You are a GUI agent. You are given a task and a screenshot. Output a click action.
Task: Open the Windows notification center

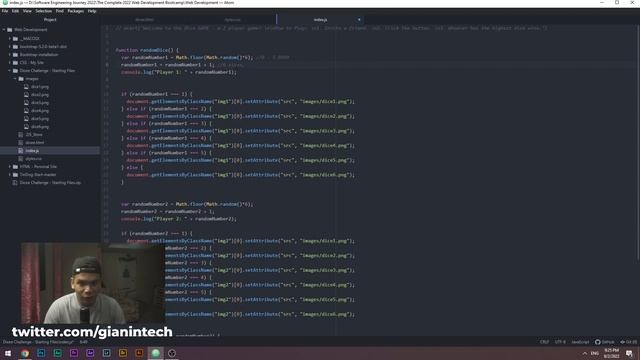pos(629,353)
